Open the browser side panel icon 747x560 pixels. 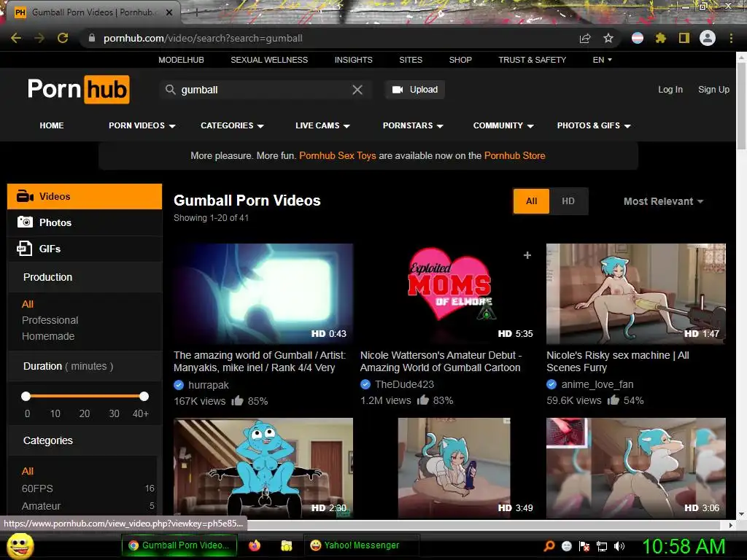tap(684, 38)
